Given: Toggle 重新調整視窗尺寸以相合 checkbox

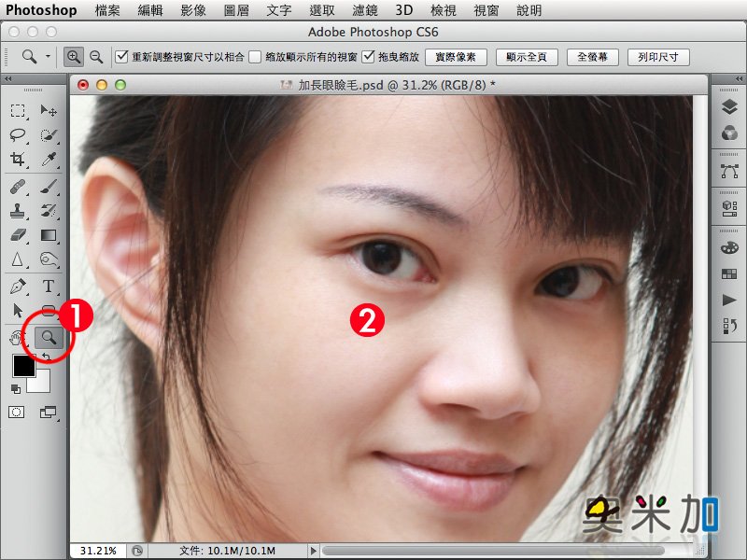Looking at the screenshot, I should point(122,57).
